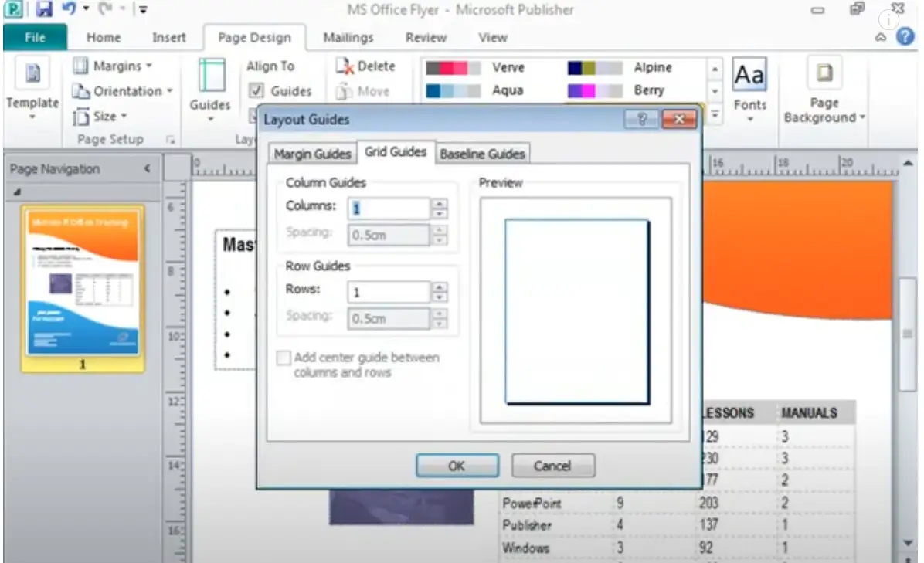Click the Save icon in title bar
The width and height of the screenshot is (924, 563).
(x=45, y=11)
